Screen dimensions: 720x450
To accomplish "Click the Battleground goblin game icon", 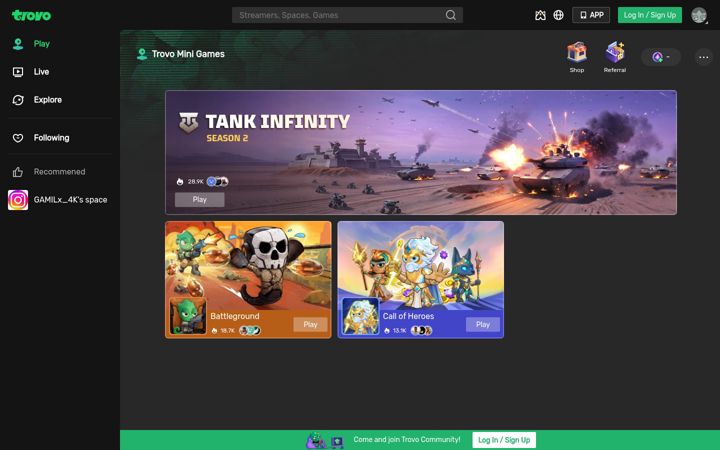I will 188,316.
